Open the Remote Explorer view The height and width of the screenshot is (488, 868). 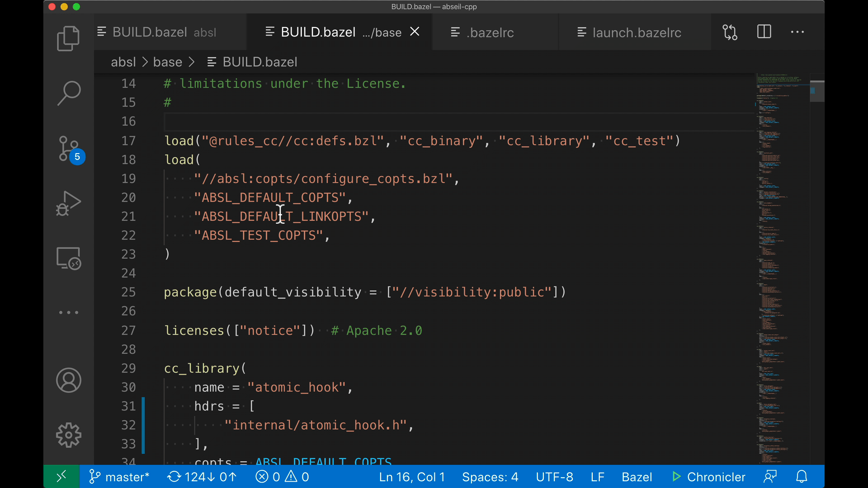coord(69,258)
